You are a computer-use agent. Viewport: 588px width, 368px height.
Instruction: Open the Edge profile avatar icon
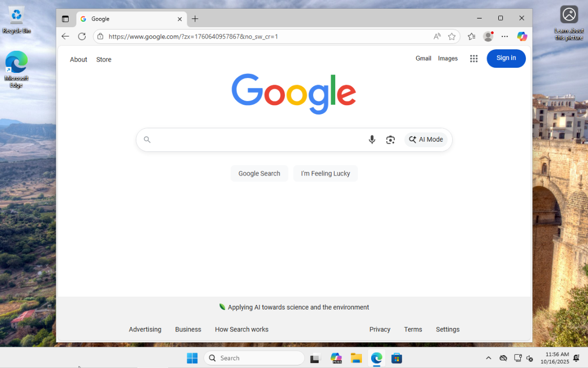click(488, 36)
